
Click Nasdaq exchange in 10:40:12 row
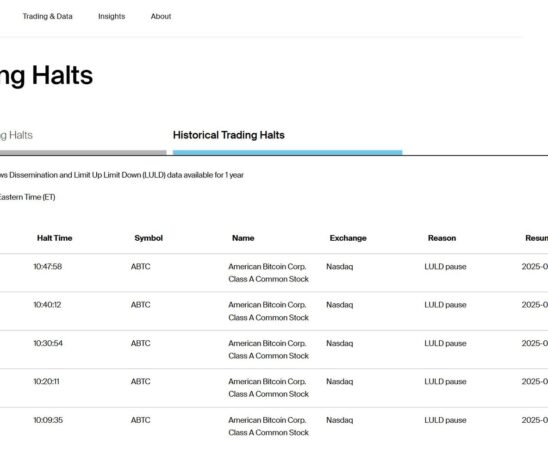(340, 305)
